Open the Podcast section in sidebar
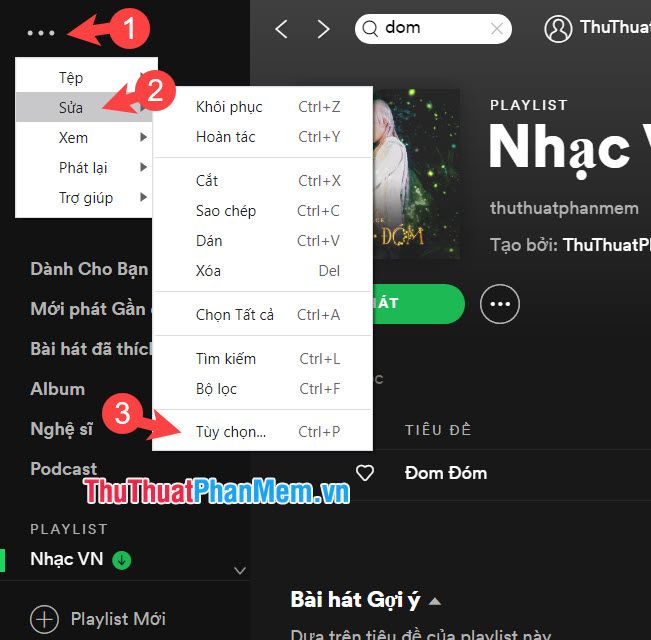651x640 pixels. (64, 469)
